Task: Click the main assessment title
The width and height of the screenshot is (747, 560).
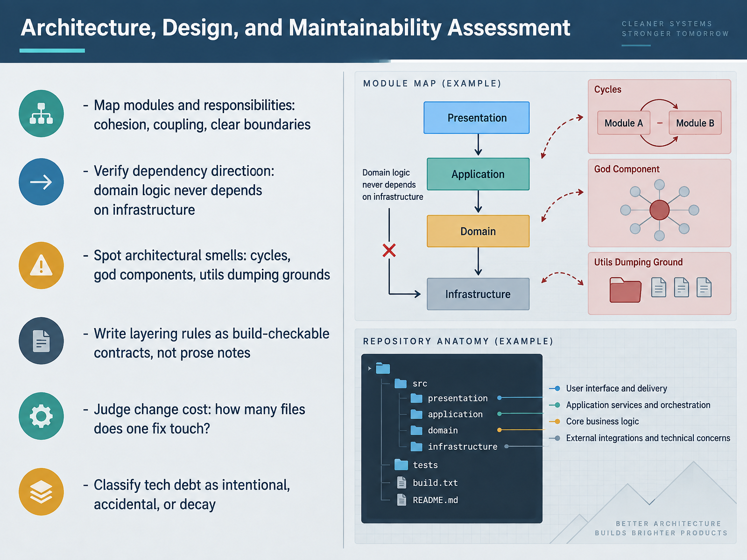Action: (x=296, y=28)
